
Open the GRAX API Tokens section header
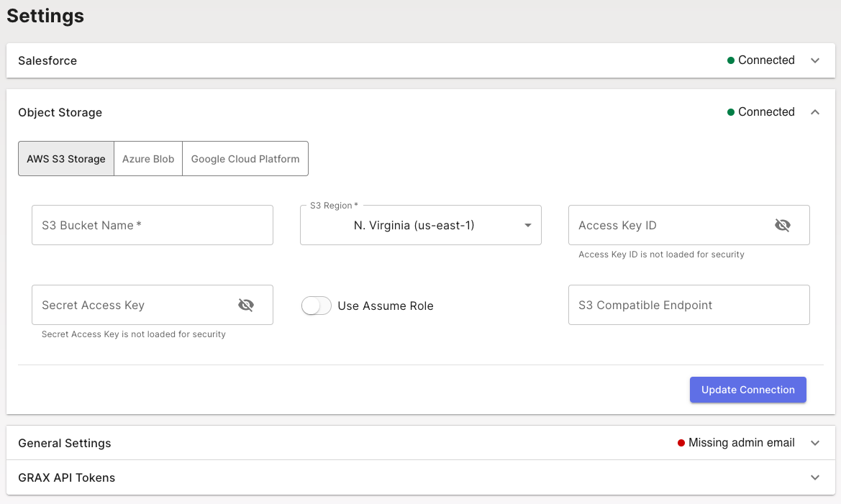[67, 477]
